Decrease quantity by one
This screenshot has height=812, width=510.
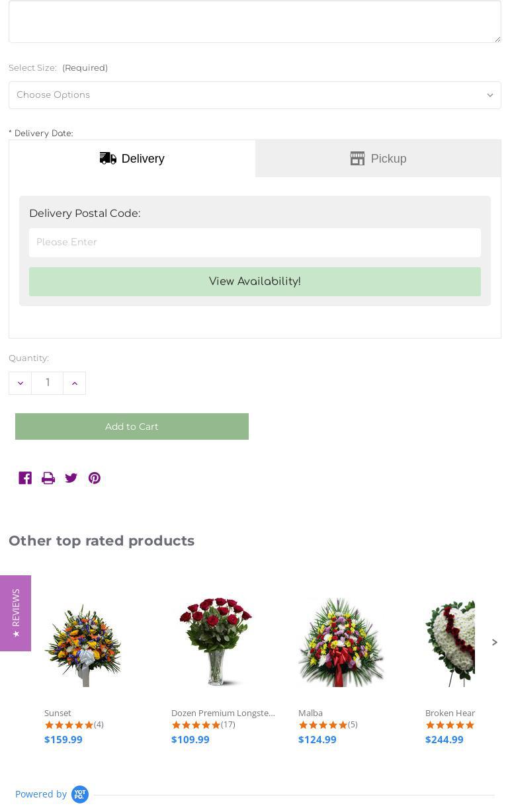tap(20, 384)
